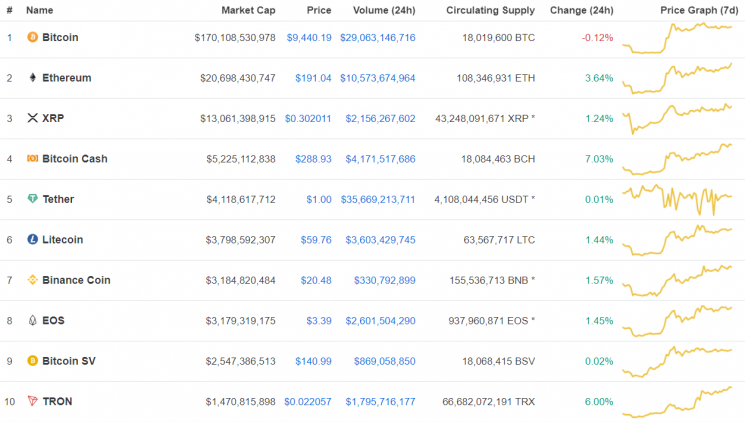
Task: Click the Binance Coin icon
Action: 32,279
